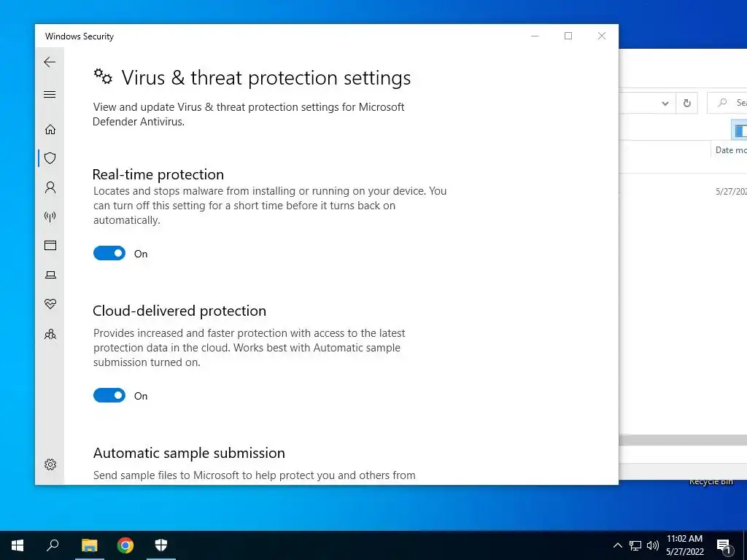This screenshot has width=747, height=560.
Task: Open volume speaker tray icon
Action: 653,545
